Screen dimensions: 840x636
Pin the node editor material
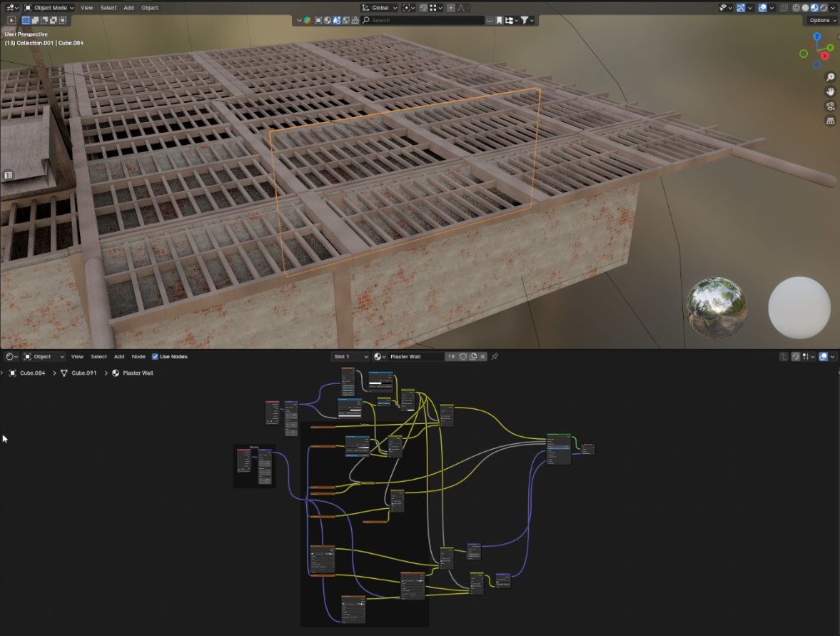[495, 356]
